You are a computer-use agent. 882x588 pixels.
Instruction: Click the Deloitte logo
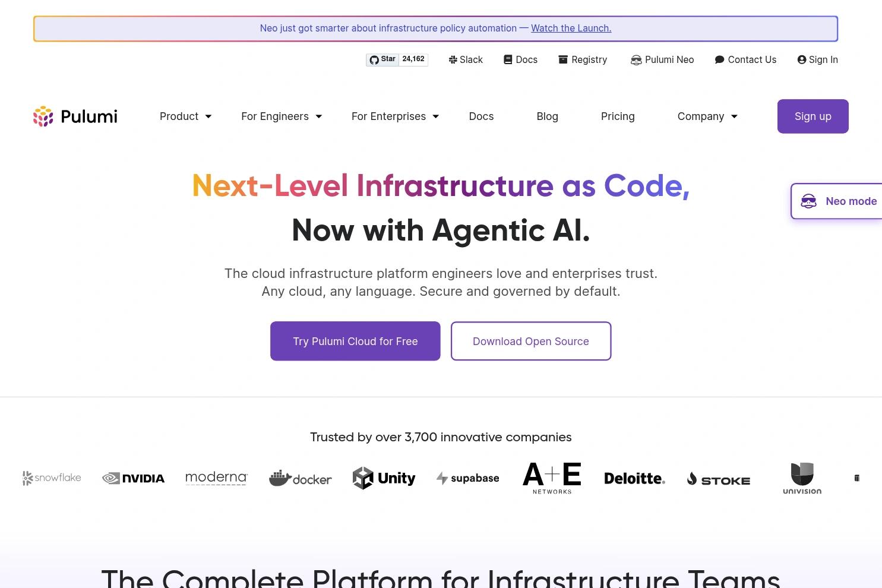(634, 478)
